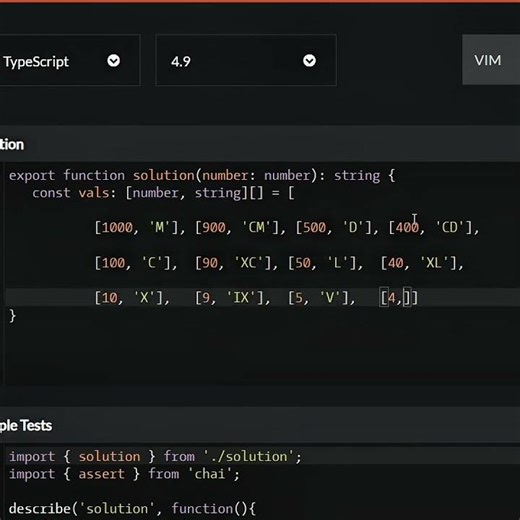Click the describe('solution' test line
This screenshot has height=520, width=520.
(x=132, y=508)
